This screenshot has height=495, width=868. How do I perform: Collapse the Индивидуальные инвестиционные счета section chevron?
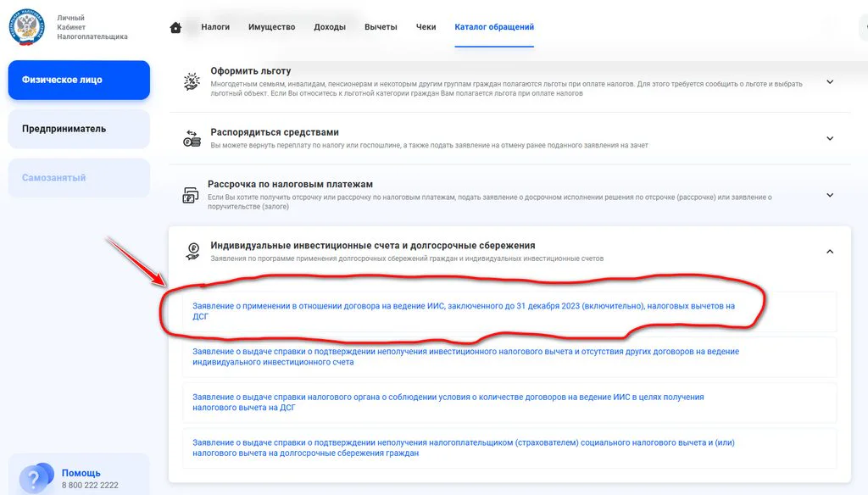[x=830, y=252]
